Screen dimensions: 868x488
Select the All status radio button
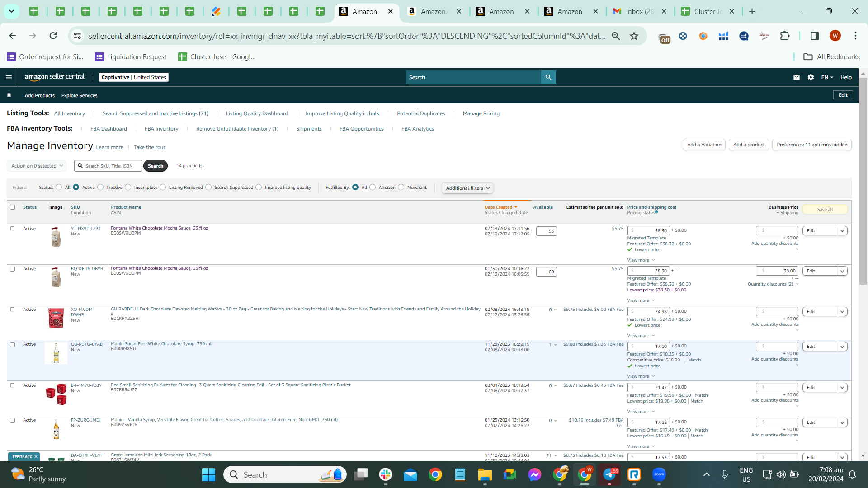click(x=59, y=187)
